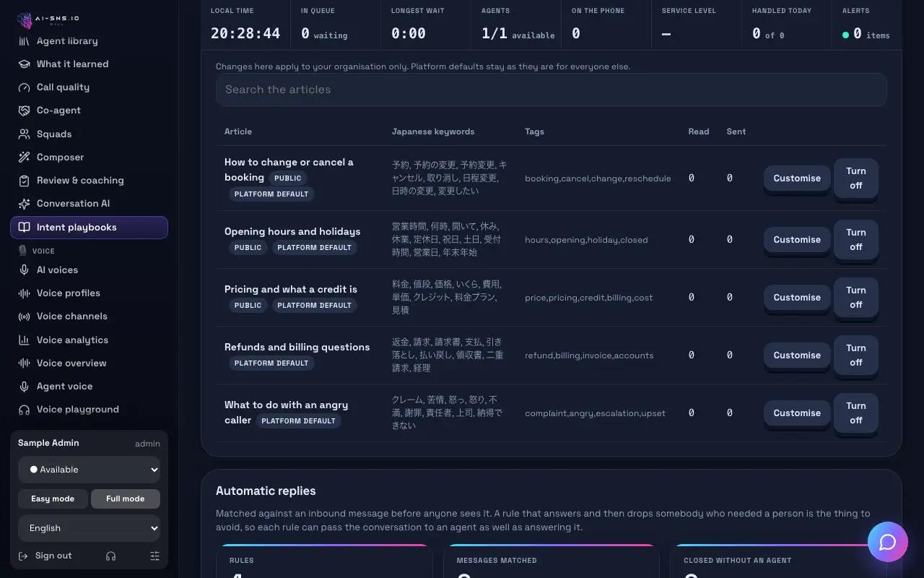Click the 'Automatic replies' heading
Screen dimensions: 924x578
[x=266, y=491]
